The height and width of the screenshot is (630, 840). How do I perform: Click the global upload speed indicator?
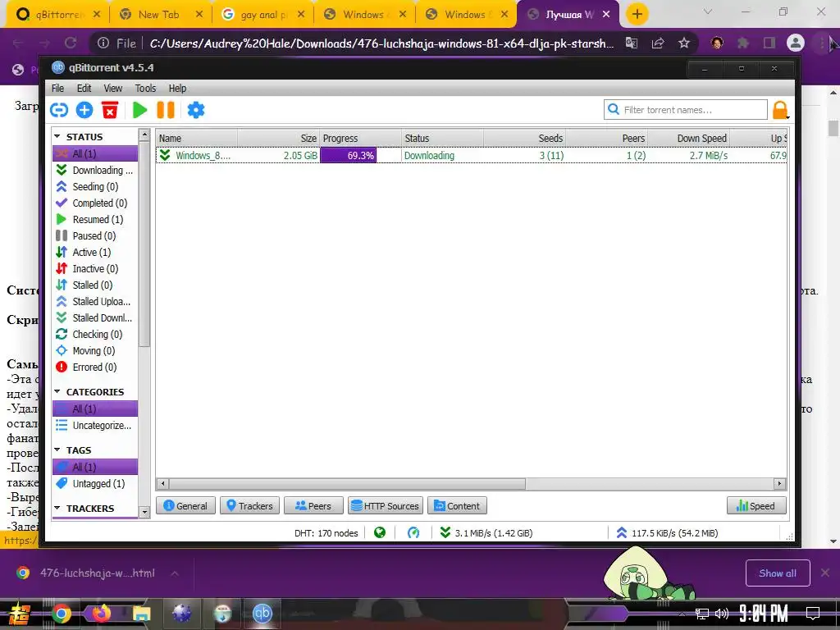tap(667, 533)
